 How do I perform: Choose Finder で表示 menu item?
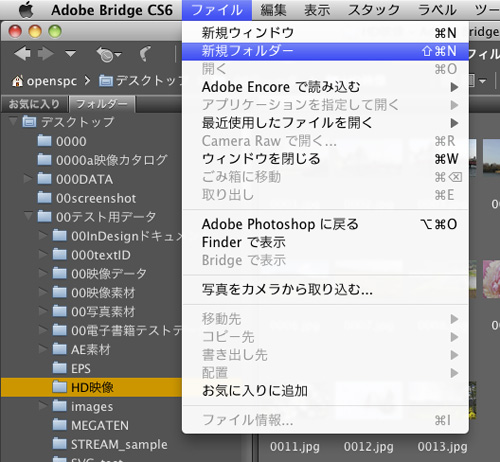click(325, 242)
